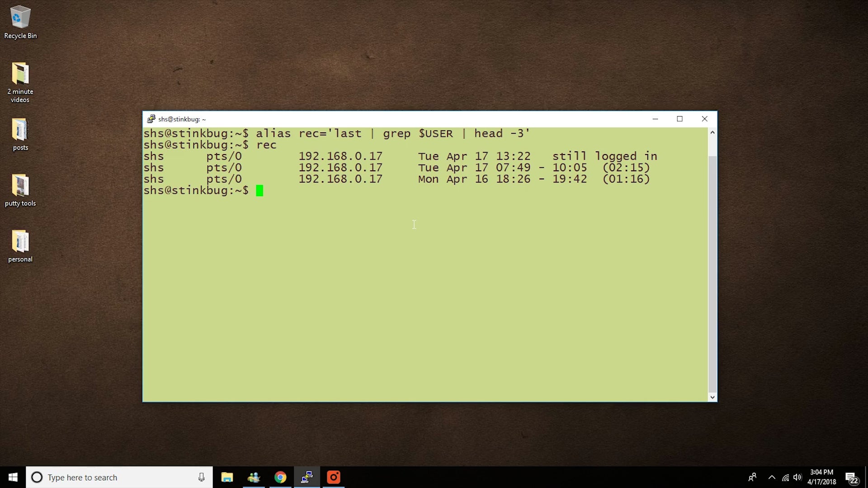
Task: Click the PuTTY icon in window title bar
Action: tap(151, 119)
